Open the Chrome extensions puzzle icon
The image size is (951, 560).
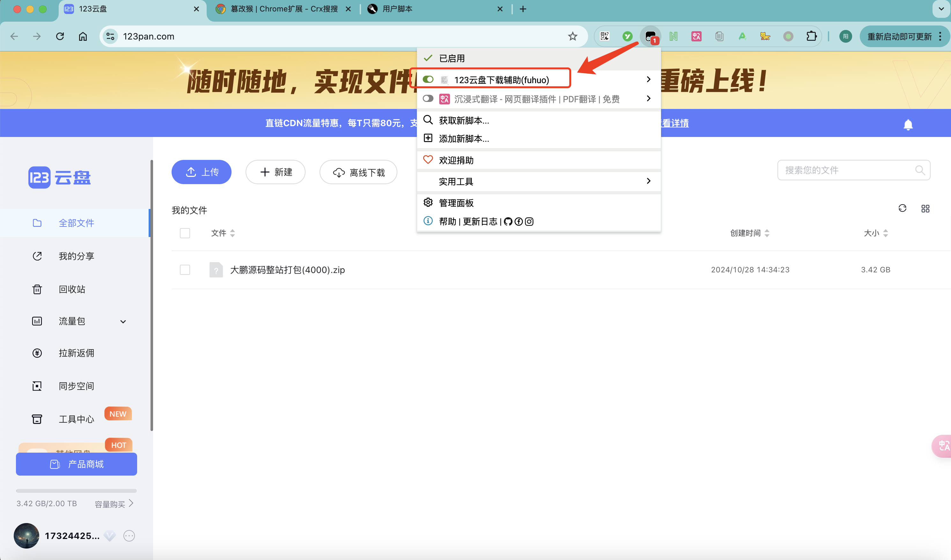click(x=811, y=37)
